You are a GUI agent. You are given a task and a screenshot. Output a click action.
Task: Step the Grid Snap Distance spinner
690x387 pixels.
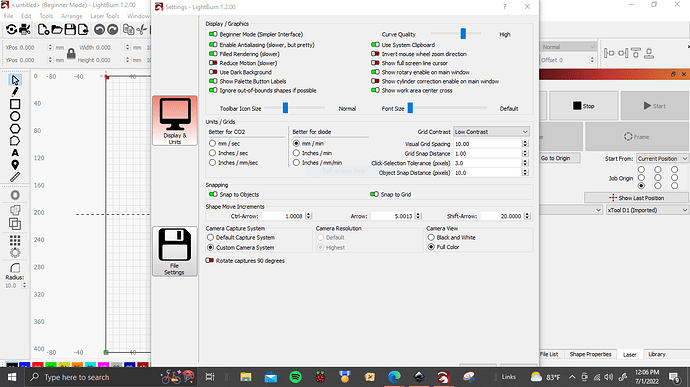[525, 154]
